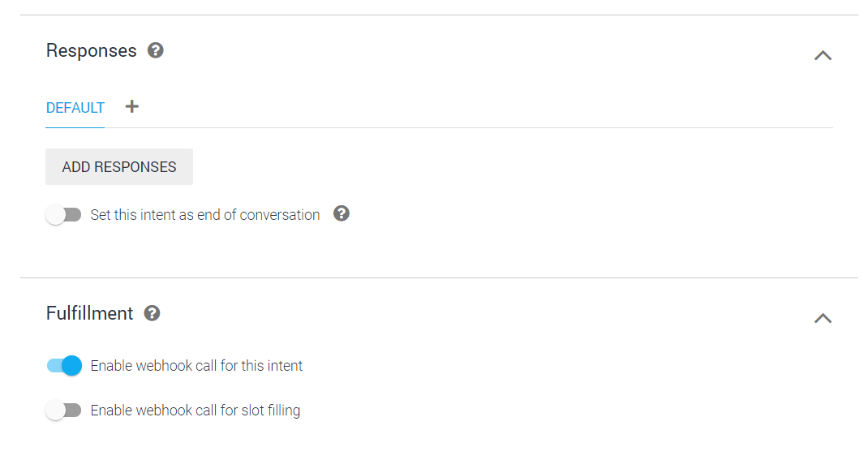868x460 pixels.
Task: Disable webhook call for this intent switch
Action: click(x=65, y=366)
